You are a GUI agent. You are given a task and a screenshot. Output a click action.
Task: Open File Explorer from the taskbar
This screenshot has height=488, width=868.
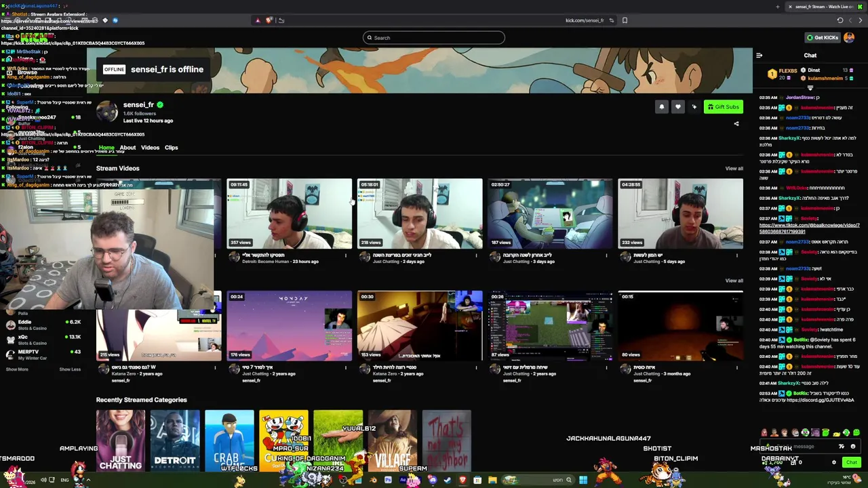[x=492, y=481]
